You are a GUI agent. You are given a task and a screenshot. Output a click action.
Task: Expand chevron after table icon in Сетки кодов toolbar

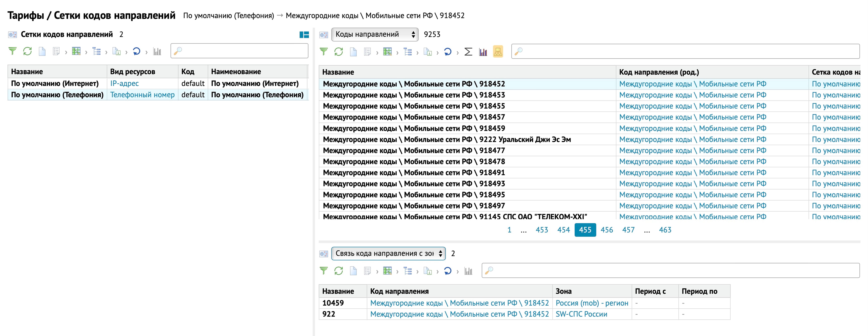pyautogui.click(x=86, y=52)
